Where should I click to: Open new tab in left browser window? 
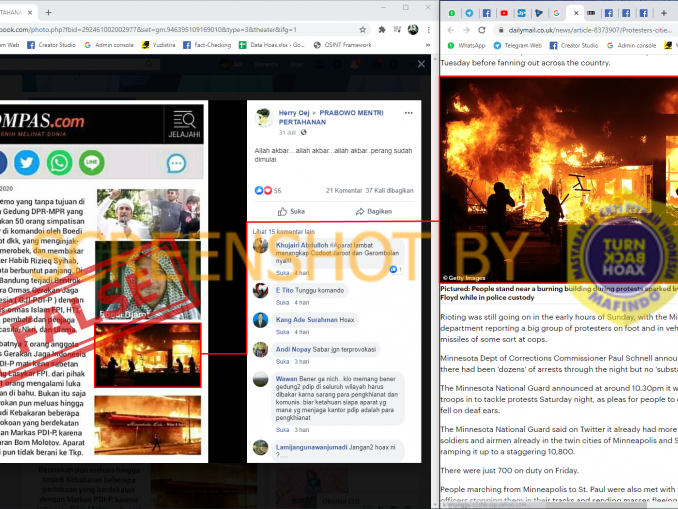48,13
